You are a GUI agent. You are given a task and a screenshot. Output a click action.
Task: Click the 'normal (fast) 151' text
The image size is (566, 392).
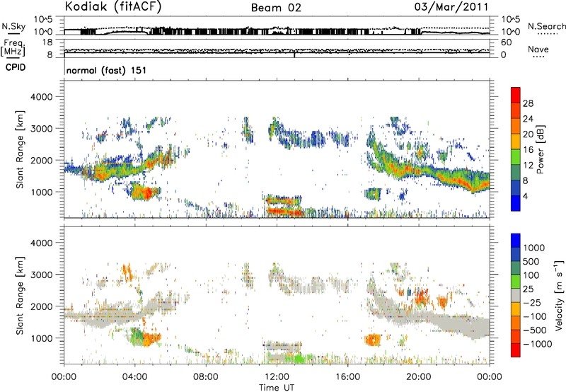point(107,70)
